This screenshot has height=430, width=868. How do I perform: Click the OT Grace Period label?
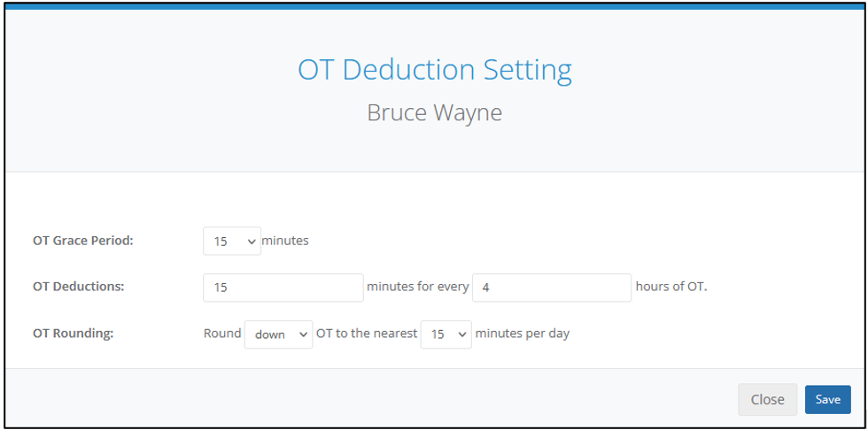point(83,241)
